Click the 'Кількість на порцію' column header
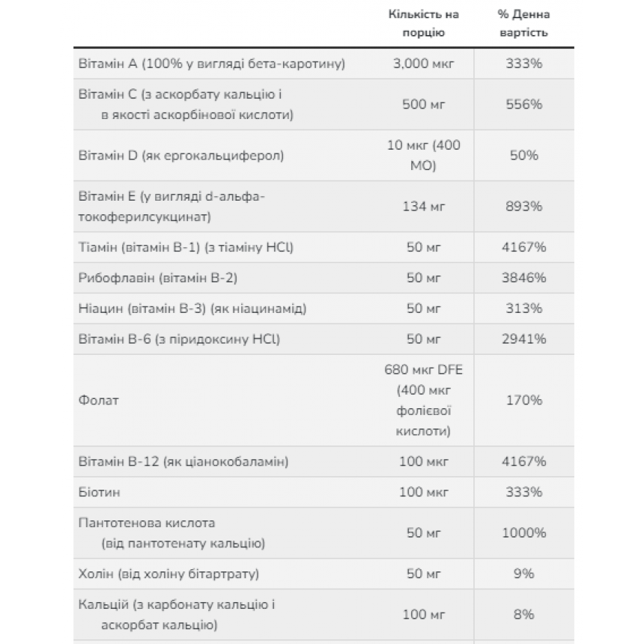The image size is (644, 644). click(x=423, y=23)
